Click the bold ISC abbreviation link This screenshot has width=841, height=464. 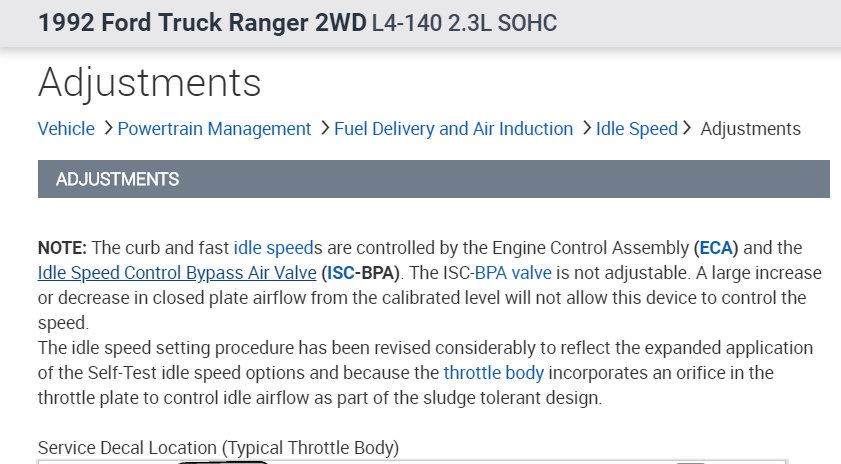click(x=342, y=273)
